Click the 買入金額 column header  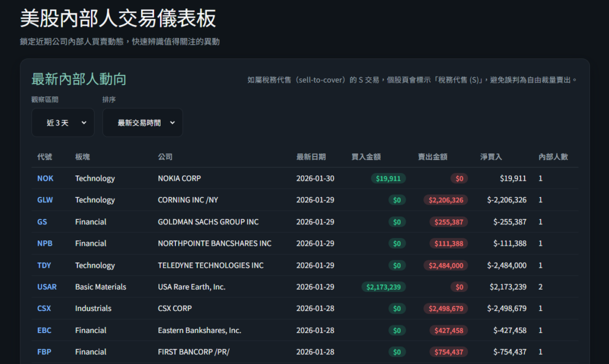tap(366, 157)
